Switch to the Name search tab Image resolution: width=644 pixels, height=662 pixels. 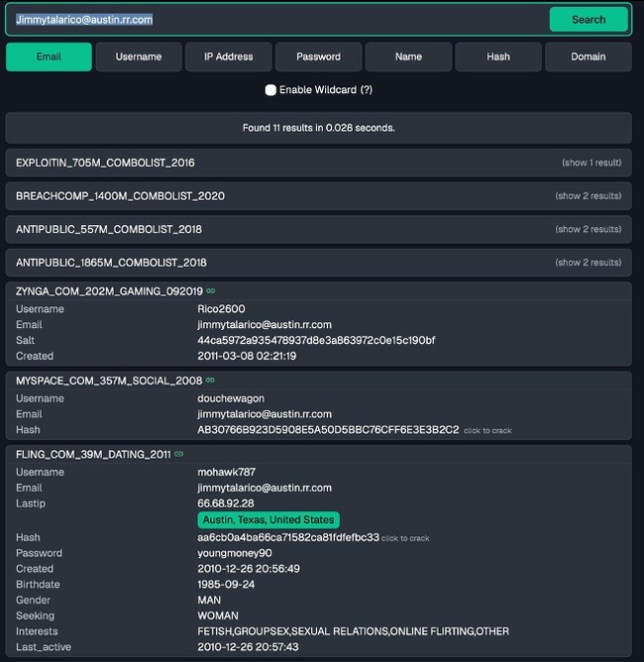point(408,56)
